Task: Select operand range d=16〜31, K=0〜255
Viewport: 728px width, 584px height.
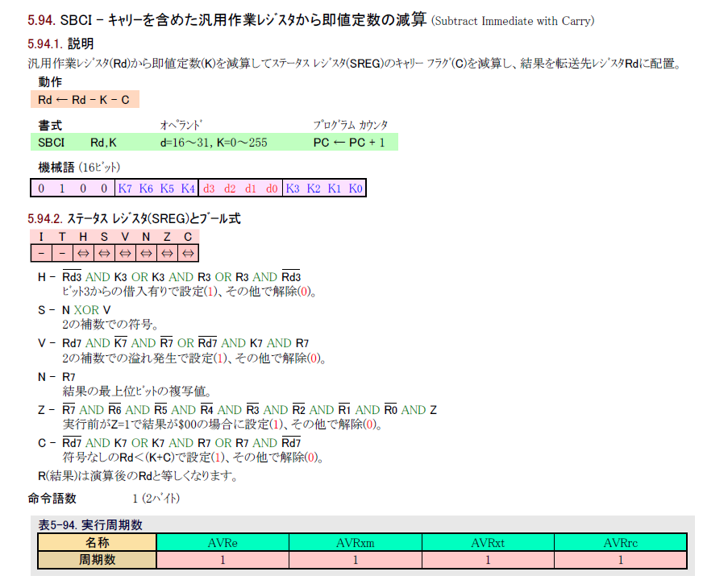Action: coord(214,143)
